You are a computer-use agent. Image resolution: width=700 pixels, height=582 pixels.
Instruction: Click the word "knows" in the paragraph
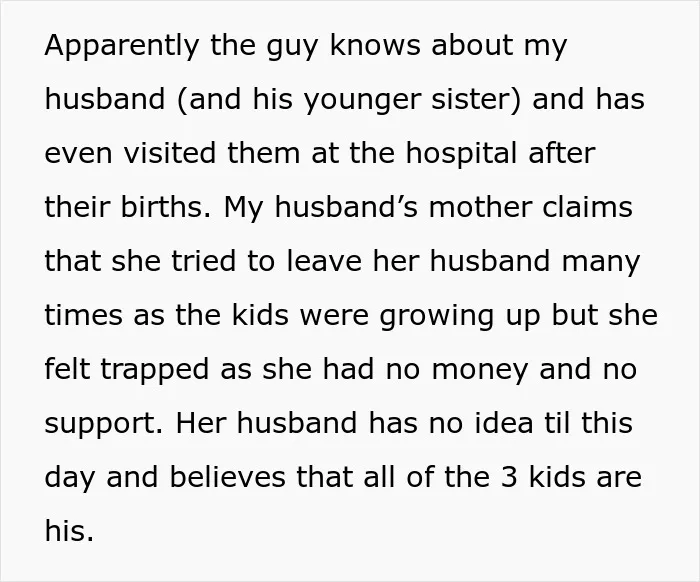[375, 45]
